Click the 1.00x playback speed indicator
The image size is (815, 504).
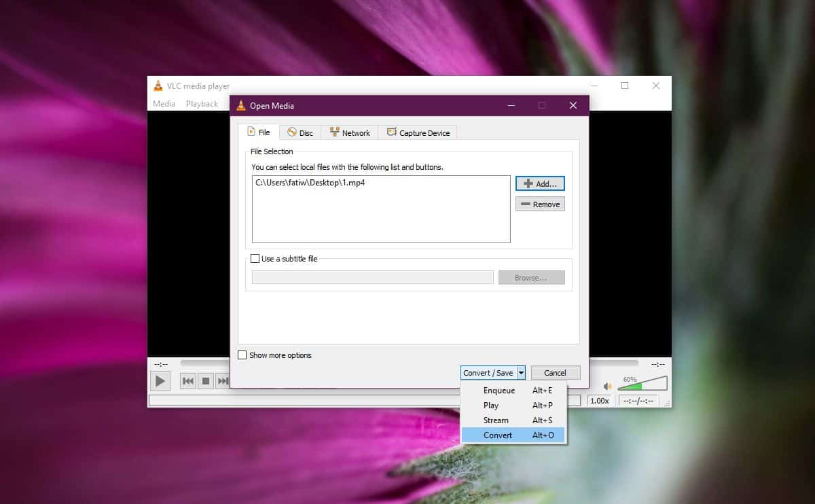[x=599, y=401]
